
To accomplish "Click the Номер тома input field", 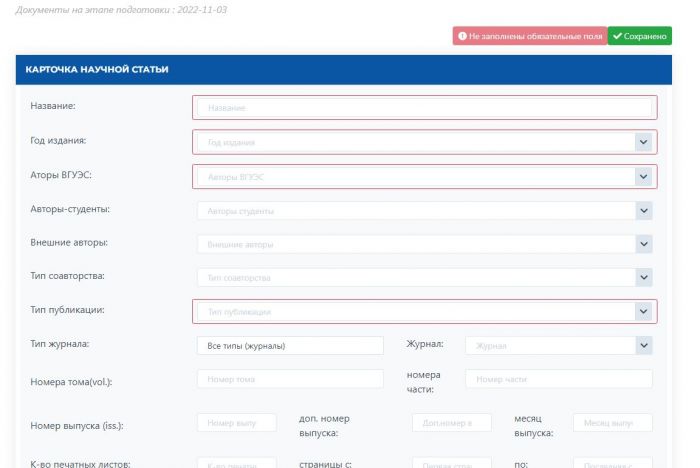I will pos(290,379).
